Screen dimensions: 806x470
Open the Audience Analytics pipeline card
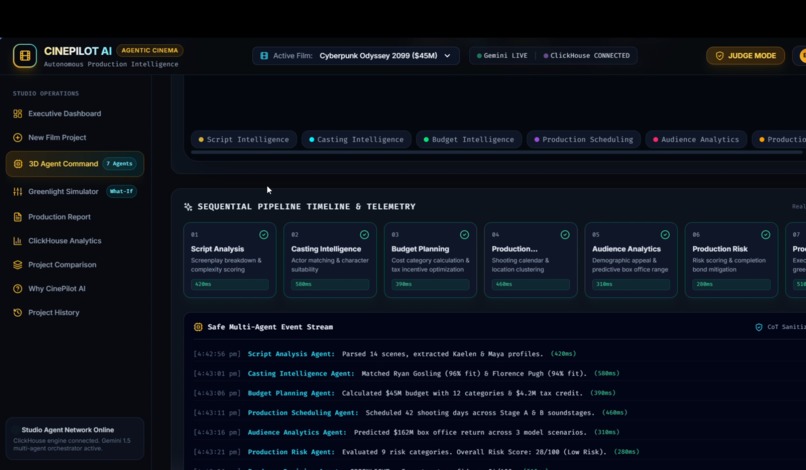631,260
